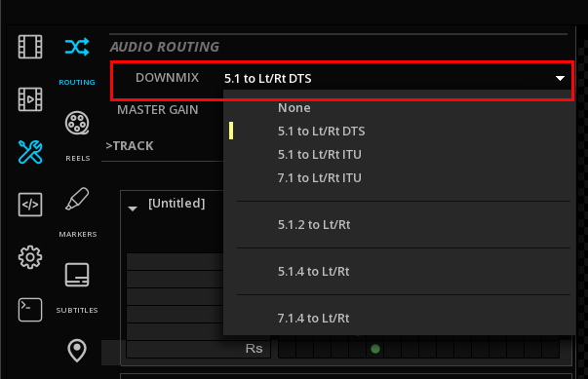Screen dimensions: 588x379
Task: Choose 7.1.4 to Lt/Rt option
Action: [313, 318]
